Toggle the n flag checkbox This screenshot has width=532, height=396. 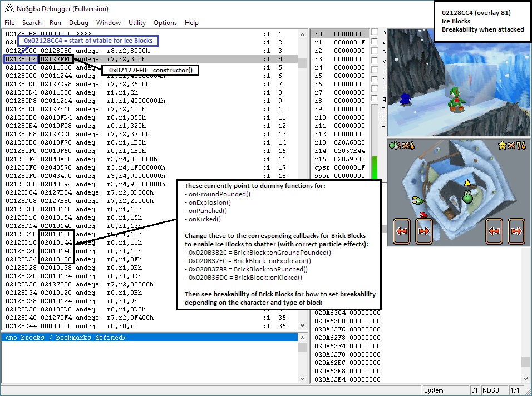pyautogui.click(x=375, y=33)
